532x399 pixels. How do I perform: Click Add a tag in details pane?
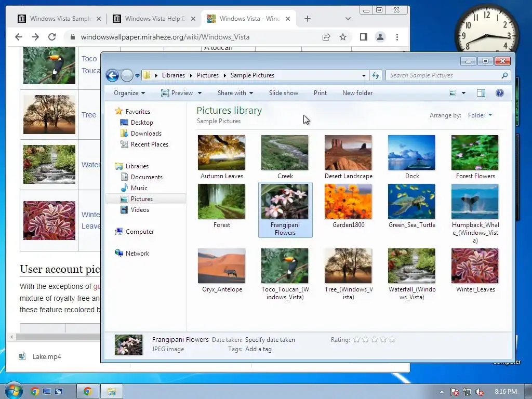click(259, 349)
